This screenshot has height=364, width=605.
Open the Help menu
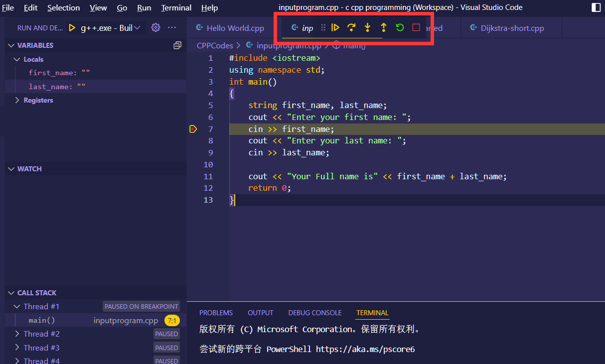click(209, 7)
